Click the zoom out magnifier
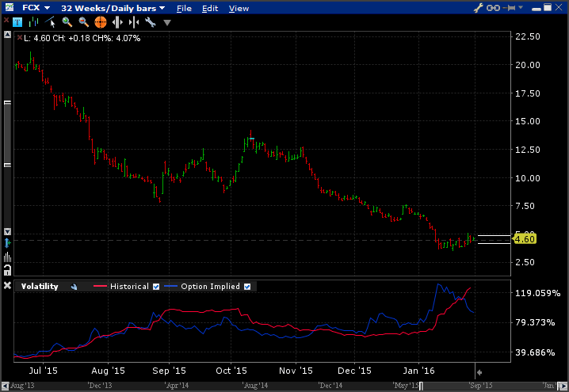 pos(84,22)
